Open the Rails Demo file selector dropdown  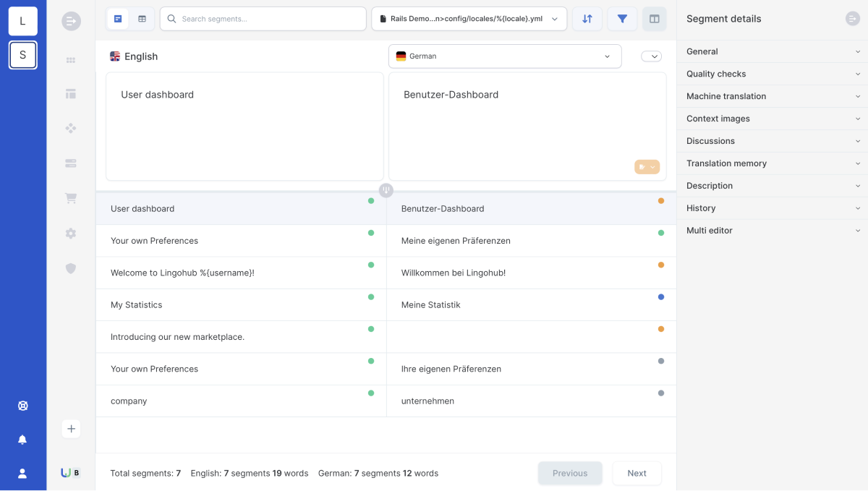pyautogui.click(x=469, y=19)
